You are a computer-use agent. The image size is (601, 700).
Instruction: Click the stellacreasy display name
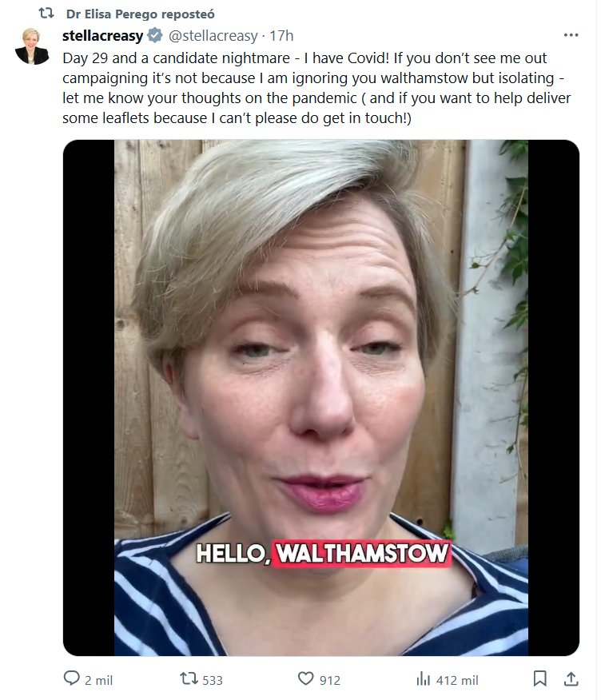[x=102, y=36]
